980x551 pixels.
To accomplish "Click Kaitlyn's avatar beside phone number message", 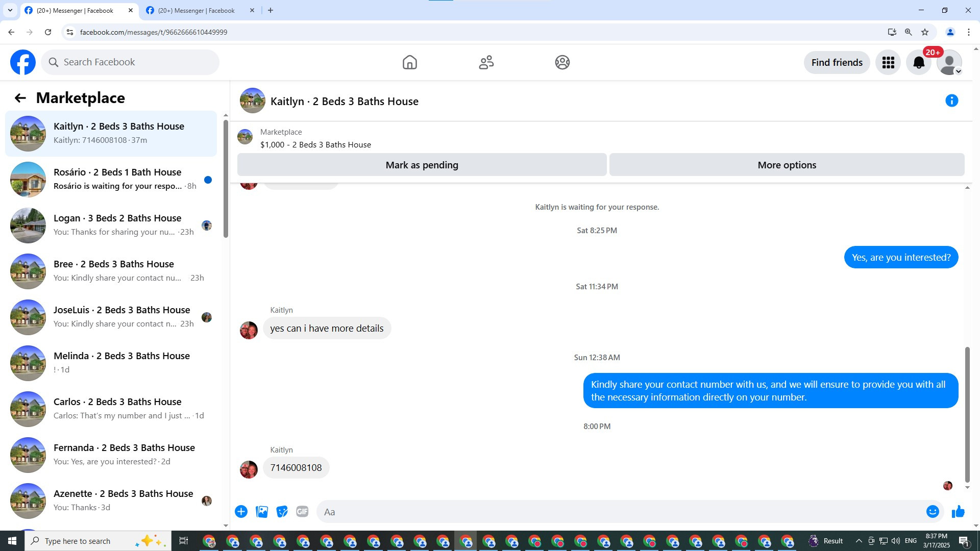I will tap(249, 469).
